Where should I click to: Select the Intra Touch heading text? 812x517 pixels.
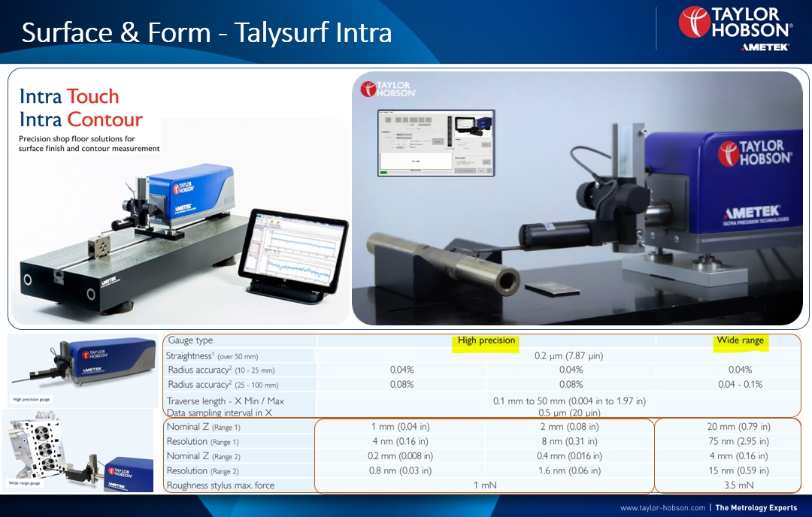[69, 96]
